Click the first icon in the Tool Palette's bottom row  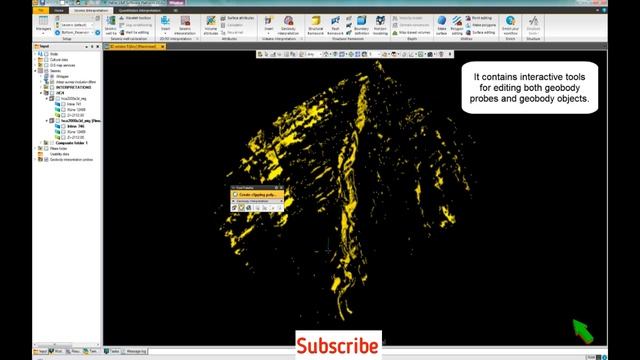235,208
